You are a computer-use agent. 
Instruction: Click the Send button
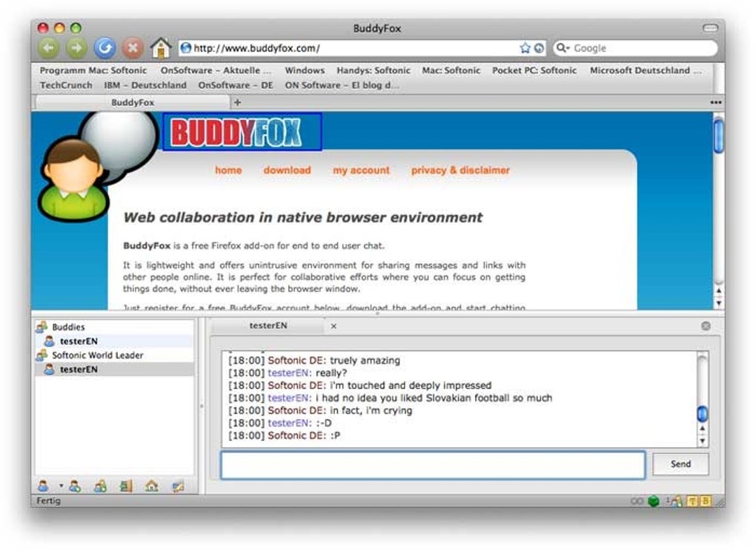pos(680,464)
